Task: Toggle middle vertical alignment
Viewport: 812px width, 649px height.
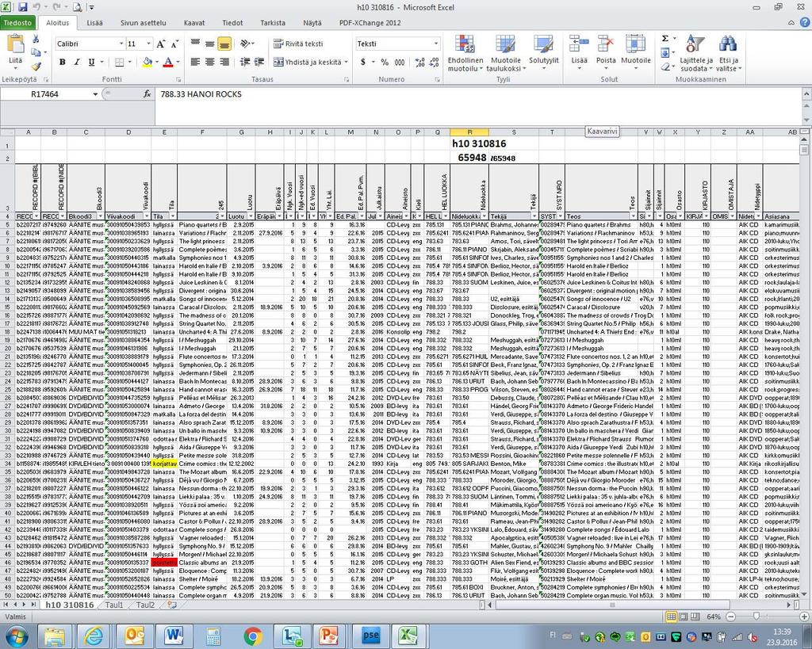Action: 209,44
